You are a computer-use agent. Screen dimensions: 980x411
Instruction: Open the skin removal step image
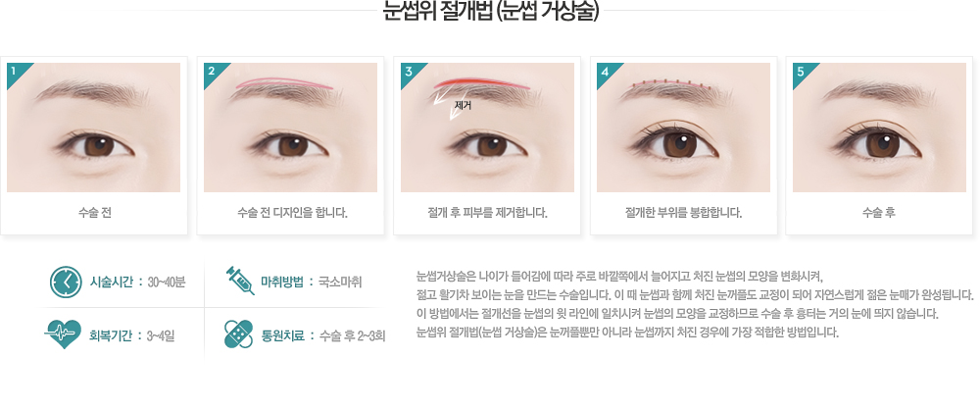[487, 127]
